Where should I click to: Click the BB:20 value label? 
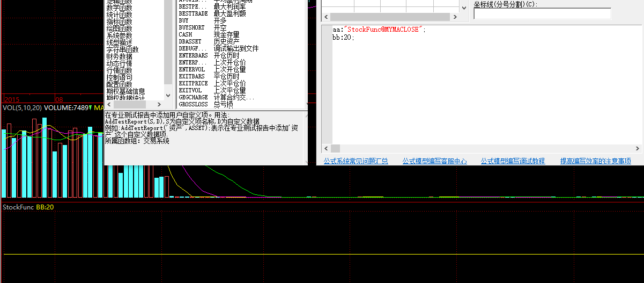pos(45,207)
